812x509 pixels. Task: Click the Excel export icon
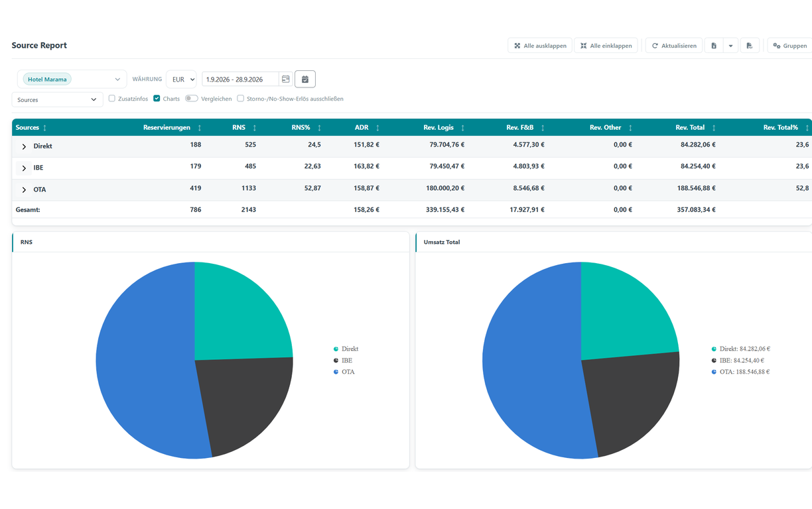[x=714, y=46]
